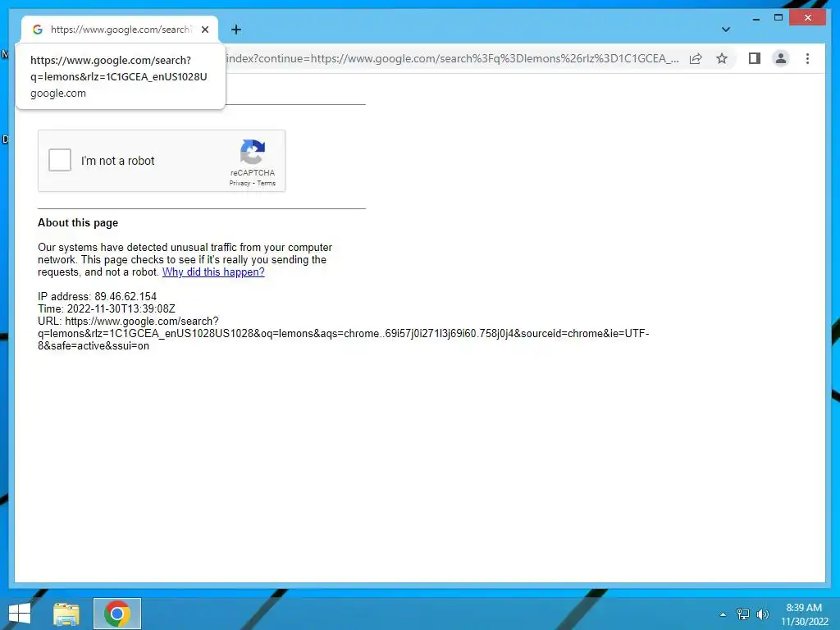The image size is (840, 630).
Task: Open the network status tray icon
Action: 743,614
